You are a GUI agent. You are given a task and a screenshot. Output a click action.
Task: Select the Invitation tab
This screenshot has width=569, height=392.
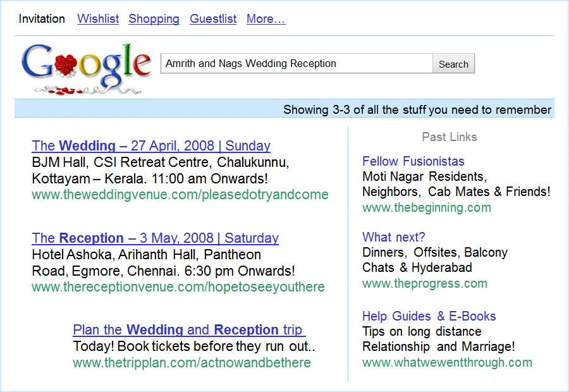click(41, 19)
